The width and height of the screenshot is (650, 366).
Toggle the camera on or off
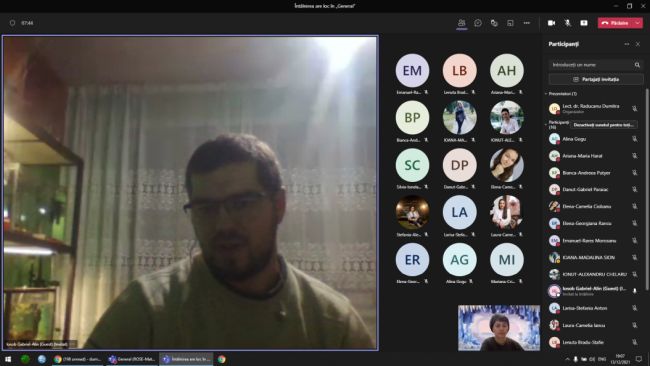tap(551, 23)
